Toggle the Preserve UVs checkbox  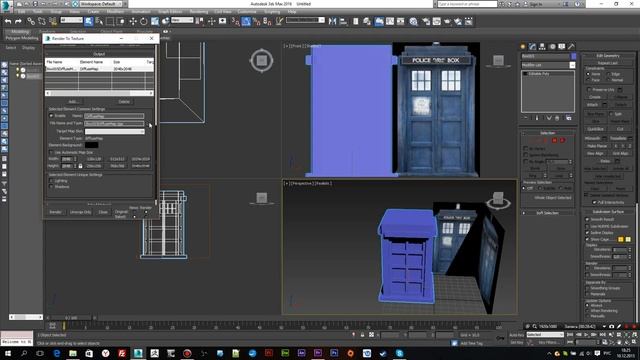[x=589, y=89]
